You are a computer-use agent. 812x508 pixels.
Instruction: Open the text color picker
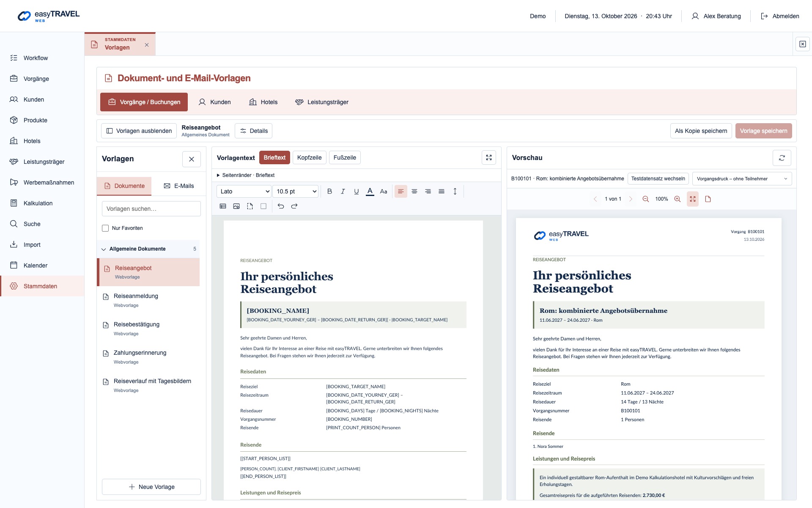point(370,191)
